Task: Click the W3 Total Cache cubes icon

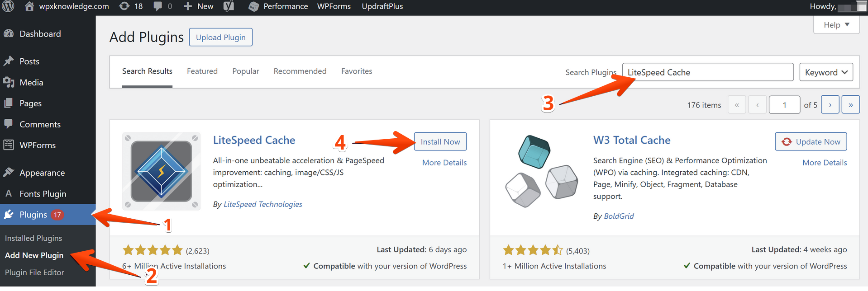Action: pos(541,171)
